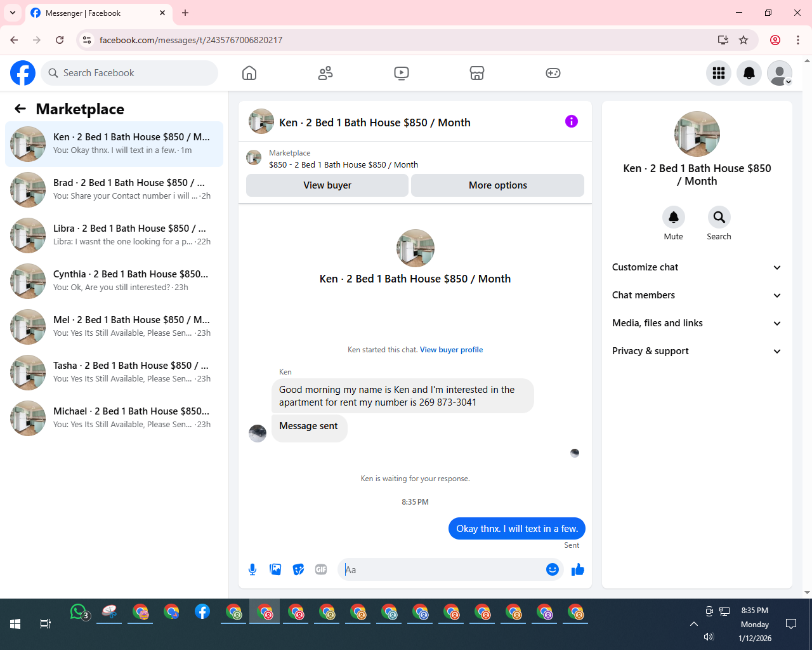The width and height of the screenshot is (812, 650).
Task: Open the Marketplace storefront icon
Action: [x=477, y=73]
